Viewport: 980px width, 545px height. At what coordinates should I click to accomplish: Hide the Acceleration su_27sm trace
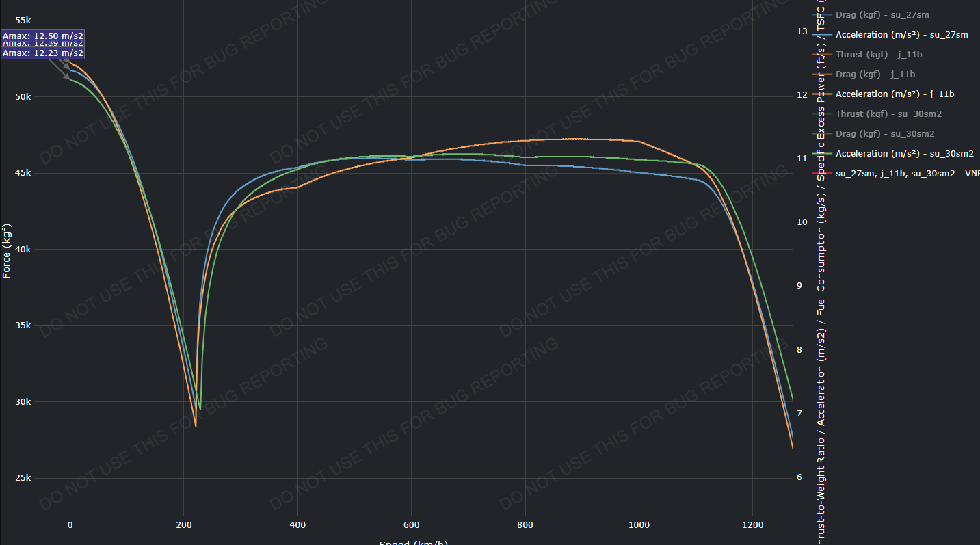pos(901,34)
